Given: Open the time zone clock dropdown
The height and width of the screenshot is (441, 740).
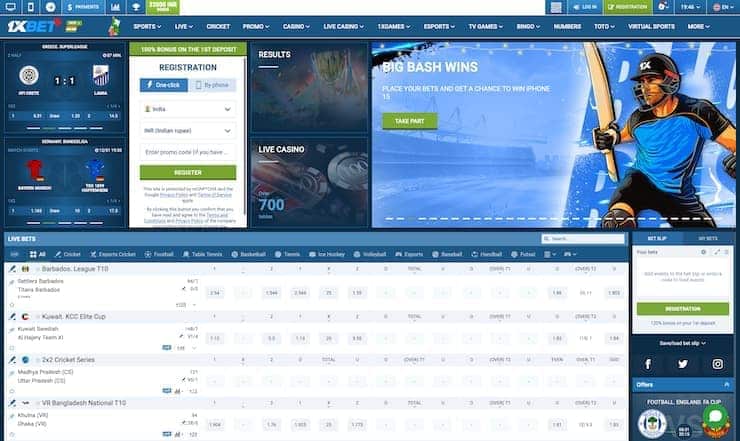Looking at the screenshot, I should [x=690, y=7].
